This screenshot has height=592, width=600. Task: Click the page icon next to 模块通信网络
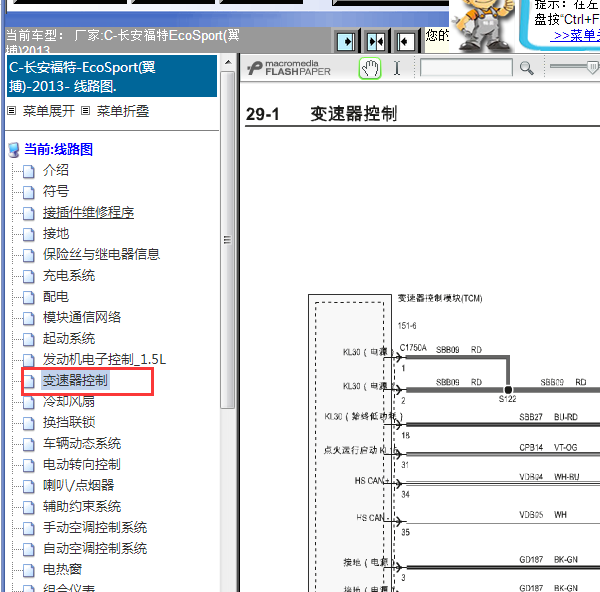point(29,319)
